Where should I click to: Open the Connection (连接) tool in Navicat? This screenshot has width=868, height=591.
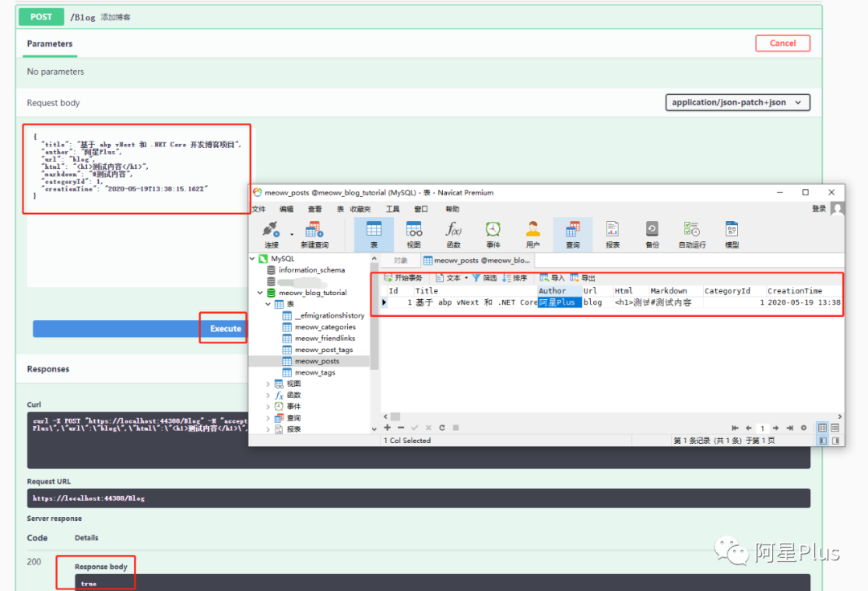coord(272,234)
